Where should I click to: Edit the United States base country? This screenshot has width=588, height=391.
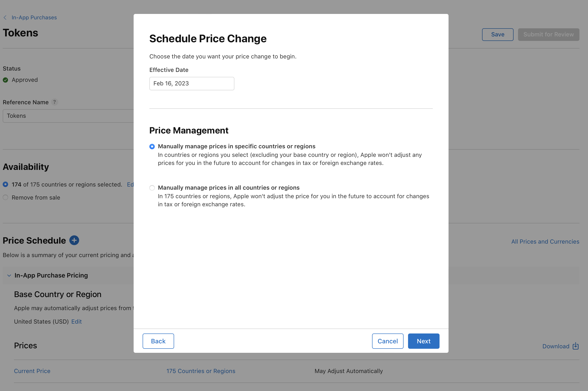pos(76,322)
